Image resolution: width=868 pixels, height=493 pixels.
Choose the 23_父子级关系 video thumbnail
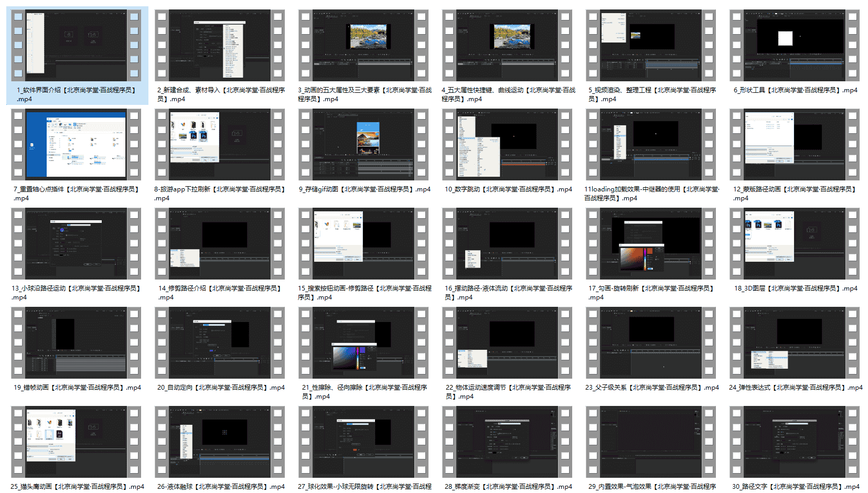pyautogui.click(x=651, y=342)
